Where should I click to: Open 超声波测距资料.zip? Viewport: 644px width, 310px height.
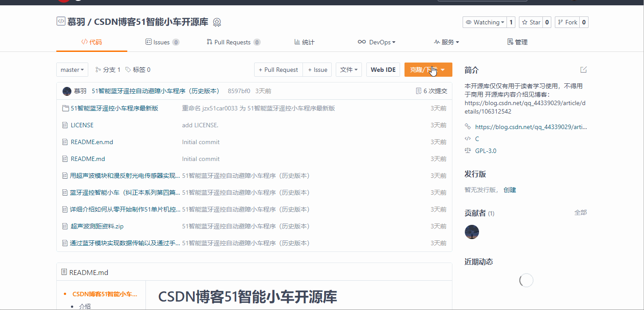pos(97,226)
